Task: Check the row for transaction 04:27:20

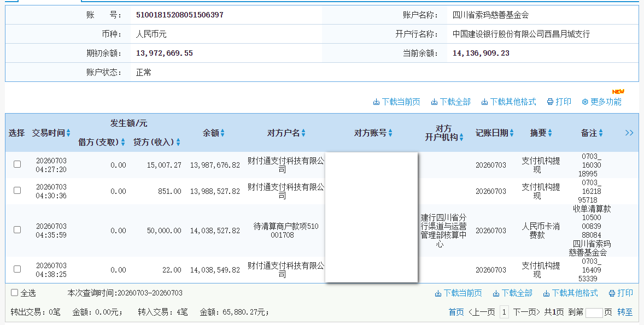Action: [17, 164]
